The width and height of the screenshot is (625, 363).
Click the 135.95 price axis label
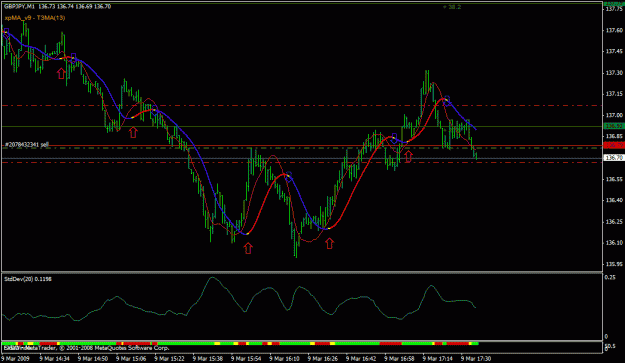(614, 264)
